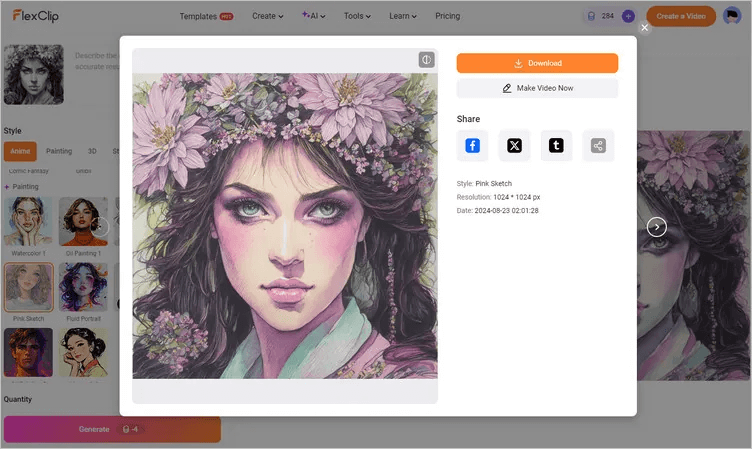
Task: Click the purple add credits icon
Action: (x=628, y=16)
